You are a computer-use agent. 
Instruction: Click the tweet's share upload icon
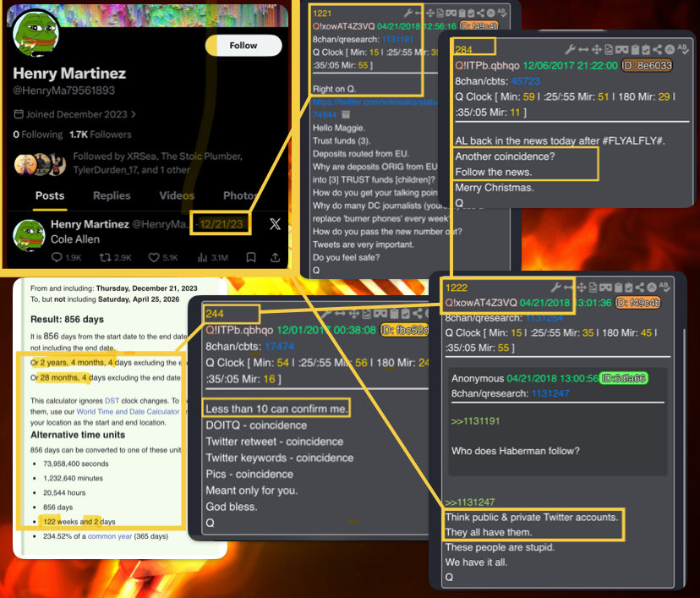coord(276,257)
